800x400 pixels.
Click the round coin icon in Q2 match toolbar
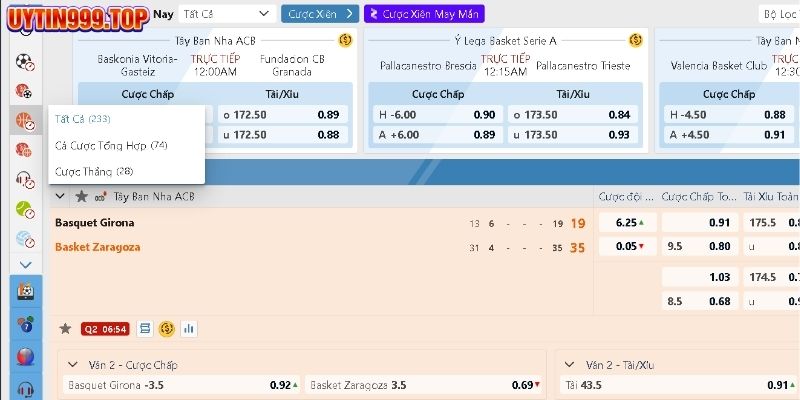click(x=166, y=328)
